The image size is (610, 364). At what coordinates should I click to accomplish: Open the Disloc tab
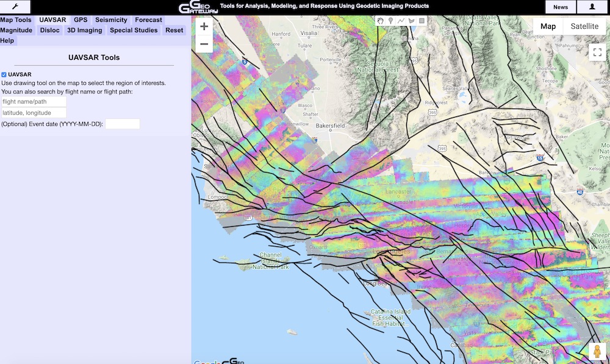tap(50, 30)
